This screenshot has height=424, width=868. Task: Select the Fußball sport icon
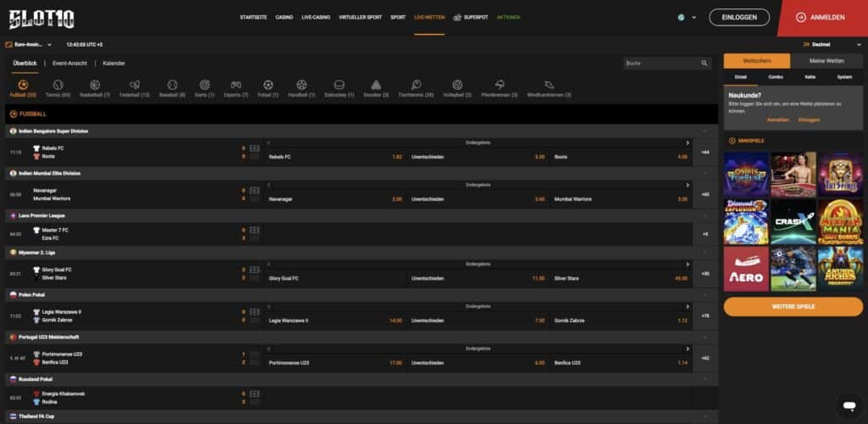coord(23,86)
